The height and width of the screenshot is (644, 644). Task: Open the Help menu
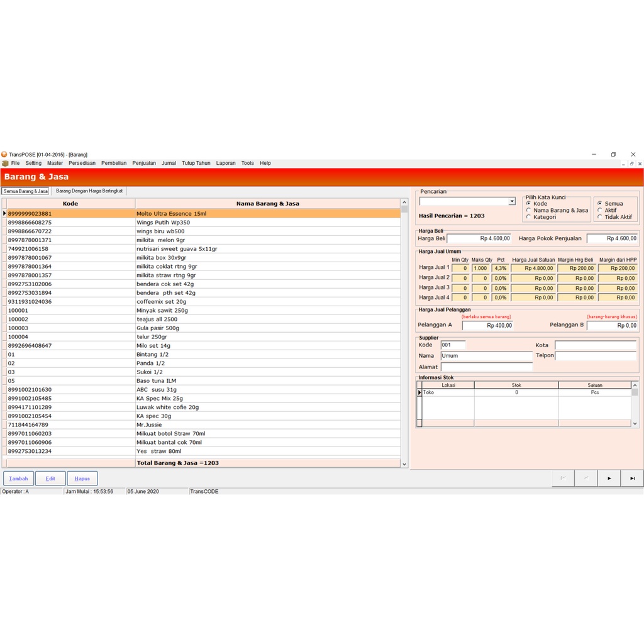265,163
